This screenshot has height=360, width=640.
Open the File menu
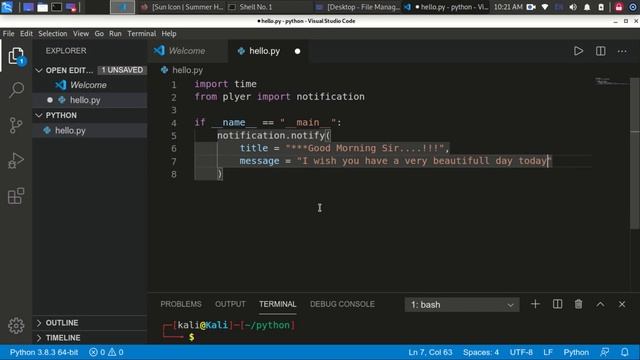coord(8,33)
